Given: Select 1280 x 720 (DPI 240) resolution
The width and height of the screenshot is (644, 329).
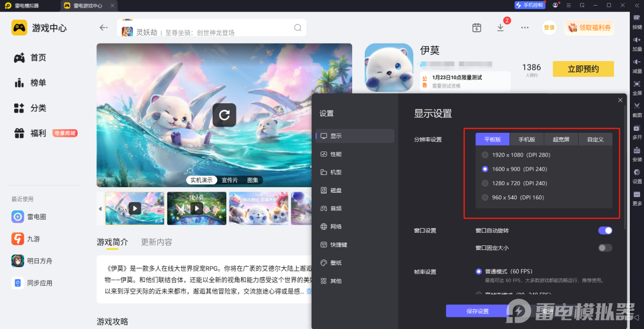Looking at the screenshot, I should pos(515,183).
